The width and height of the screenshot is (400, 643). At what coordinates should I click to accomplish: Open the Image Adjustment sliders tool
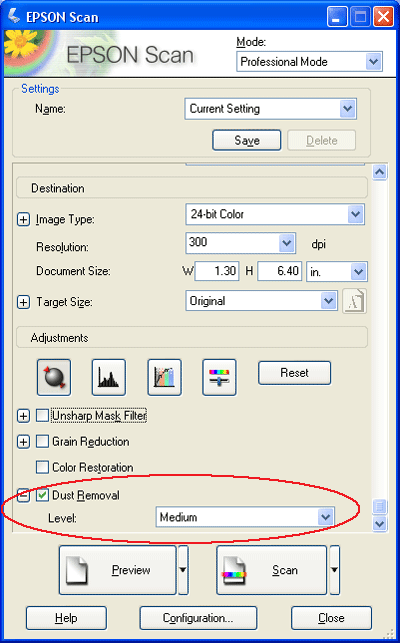point(219,377)
